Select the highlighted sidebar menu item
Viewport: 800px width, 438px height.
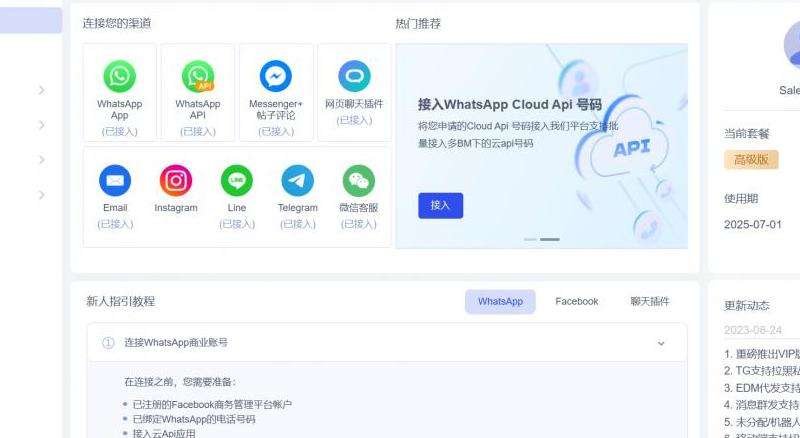pyautogui.click(x=31, y=20)
